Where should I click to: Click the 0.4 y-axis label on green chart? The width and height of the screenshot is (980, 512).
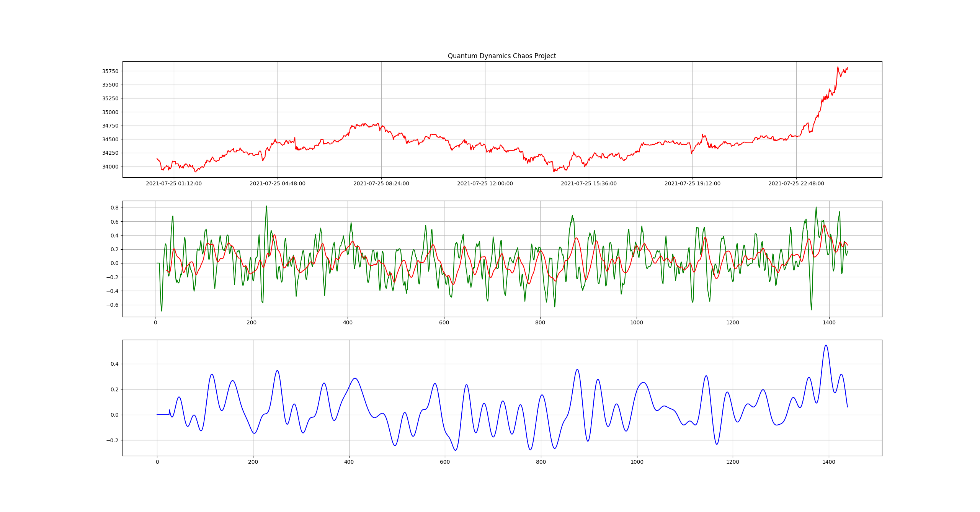pos(114,236)
